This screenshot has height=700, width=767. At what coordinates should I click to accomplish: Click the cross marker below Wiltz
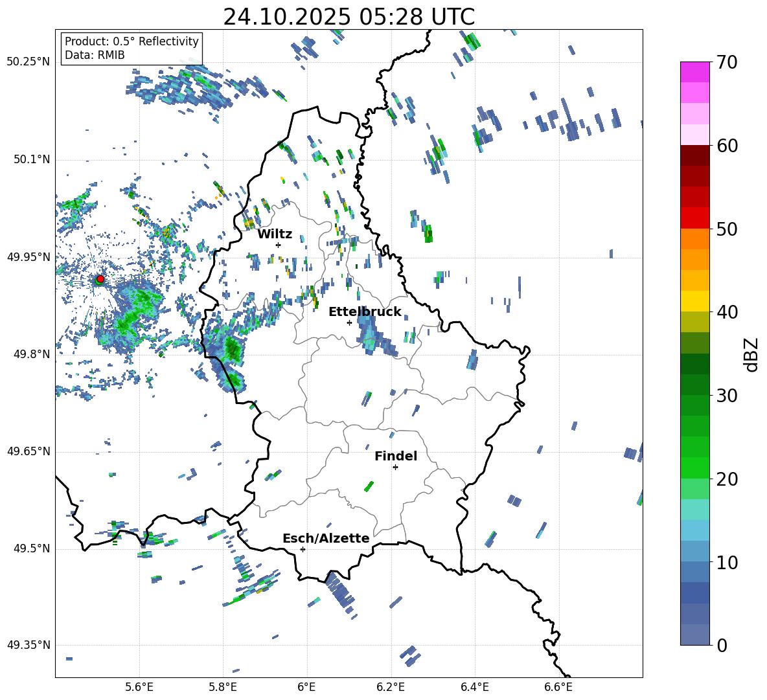279,245
